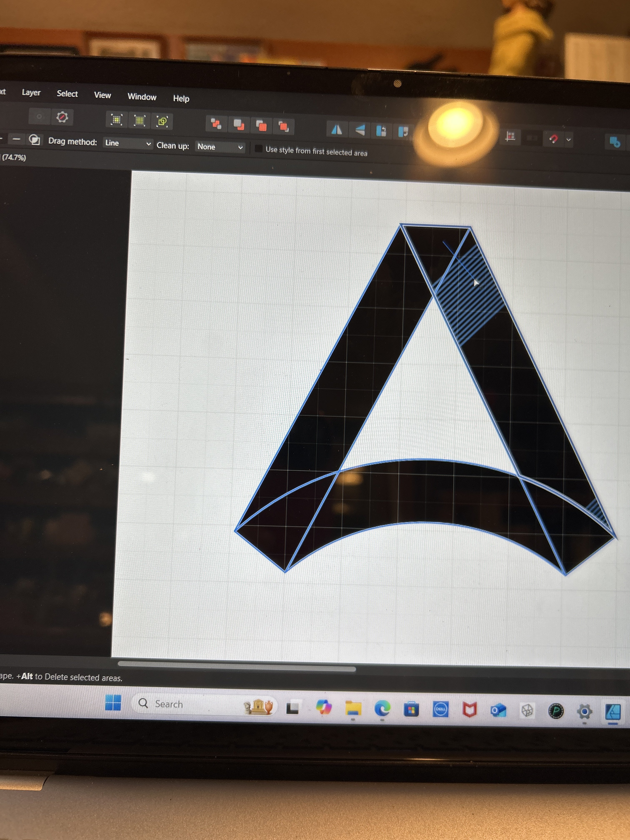Open McAfee from the taskbar
The height and width of the screenshot is (840, 630).
(x=469, y=710)
